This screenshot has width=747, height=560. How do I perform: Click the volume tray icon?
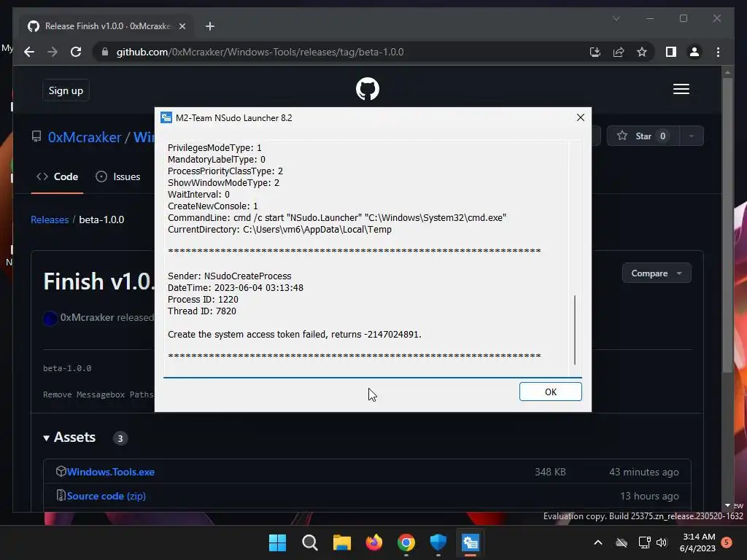[x=662, y=542]
